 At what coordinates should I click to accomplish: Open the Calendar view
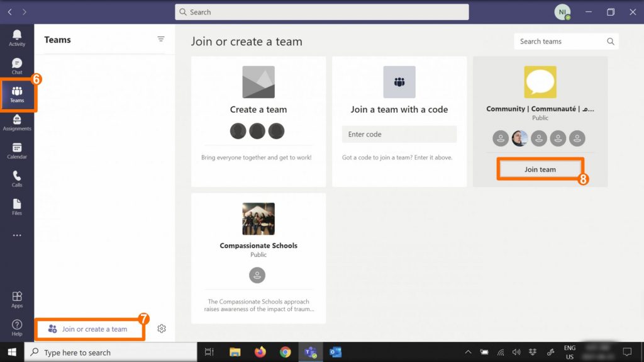[17, 151]
